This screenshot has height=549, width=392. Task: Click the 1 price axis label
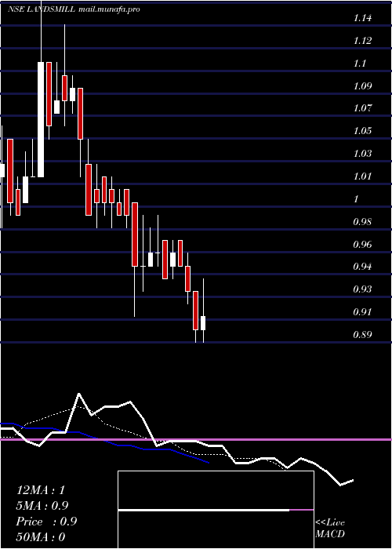(356, 198)
